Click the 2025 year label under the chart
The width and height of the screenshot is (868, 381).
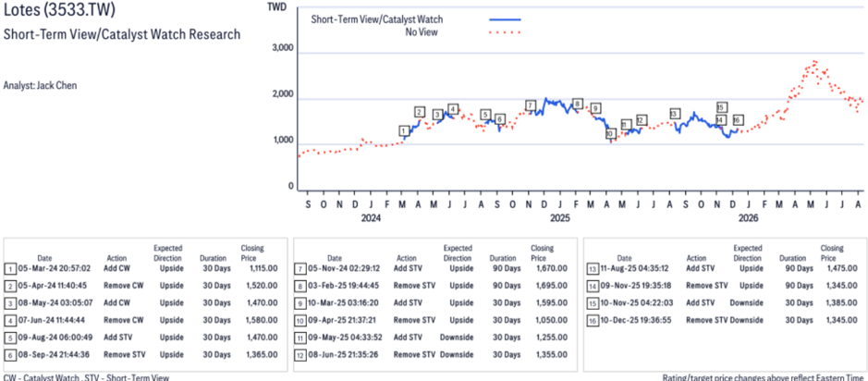pos(560,218)
